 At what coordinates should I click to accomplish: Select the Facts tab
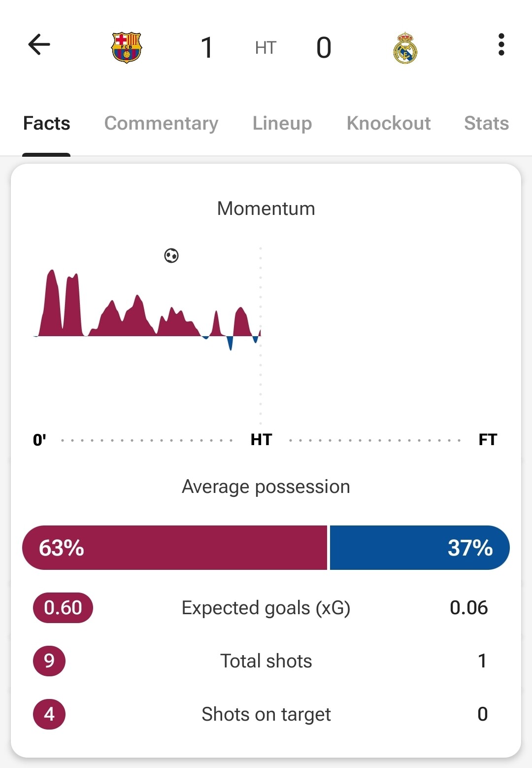coord(47,123)
